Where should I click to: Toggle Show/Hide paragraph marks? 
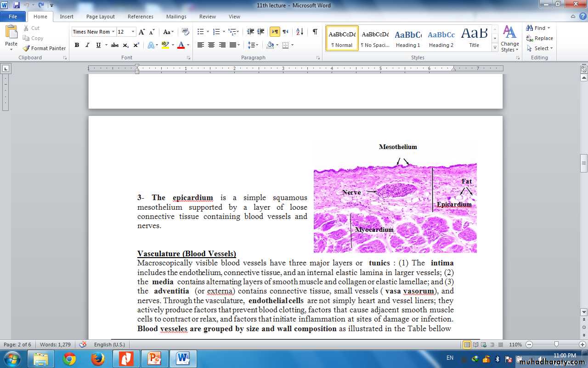pyautogui.click(x=315, y=32)
